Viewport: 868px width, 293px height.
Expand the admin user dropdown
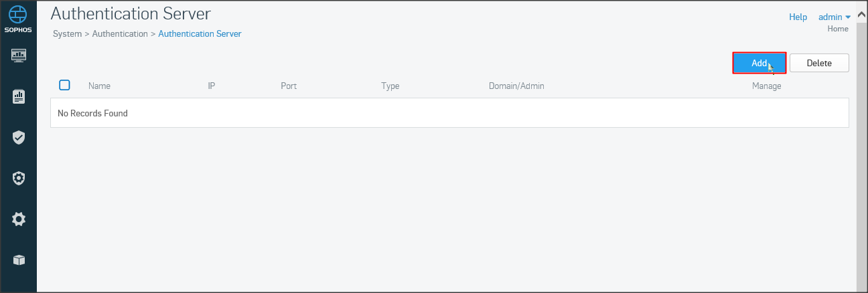click(x=834, y=17)
